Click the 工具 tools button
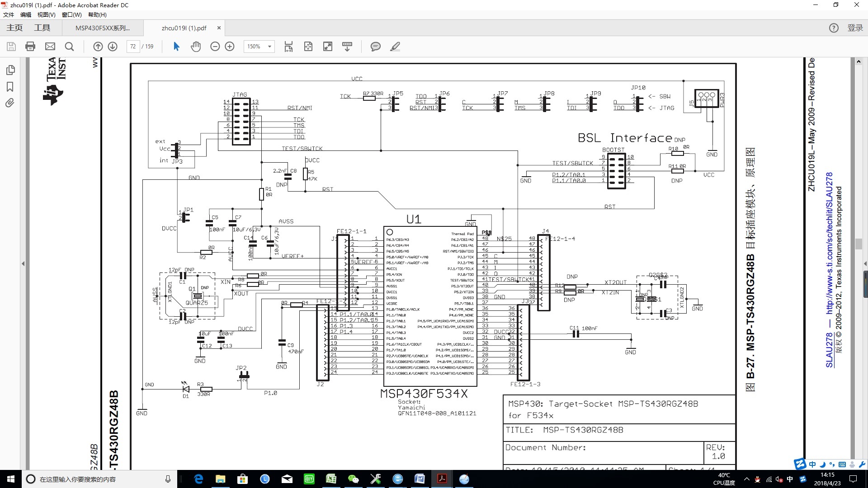The image size is (868, 488). (42, 28)
